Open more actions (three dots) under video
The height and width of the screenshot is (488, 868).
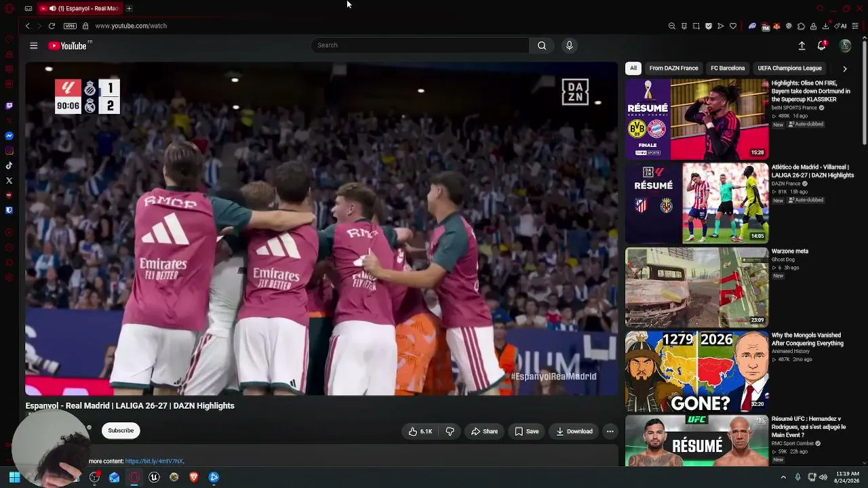(x=610, y=431)
